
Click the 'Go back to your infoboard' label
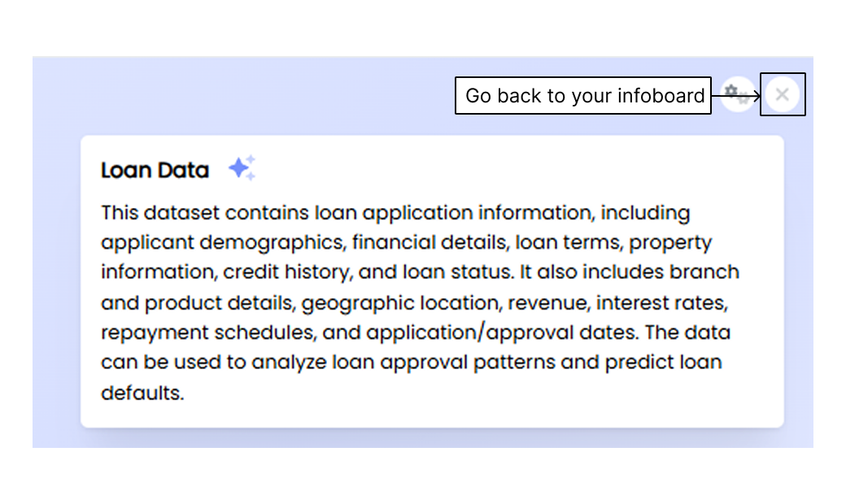point(583,95)
